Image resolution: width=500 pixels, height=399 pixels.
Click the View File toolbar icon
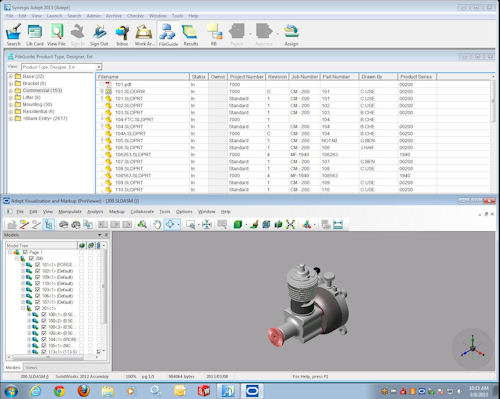tap(56, 35)
